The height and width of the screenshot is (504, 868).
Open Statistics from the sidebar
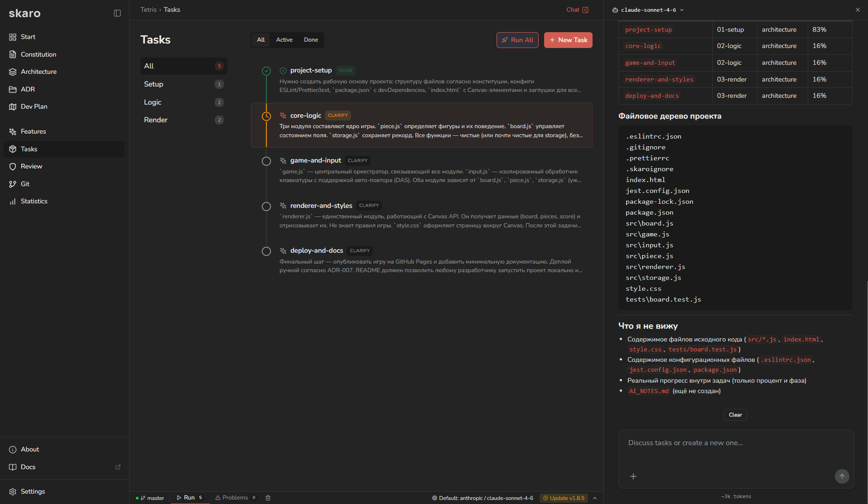(34, 201)
